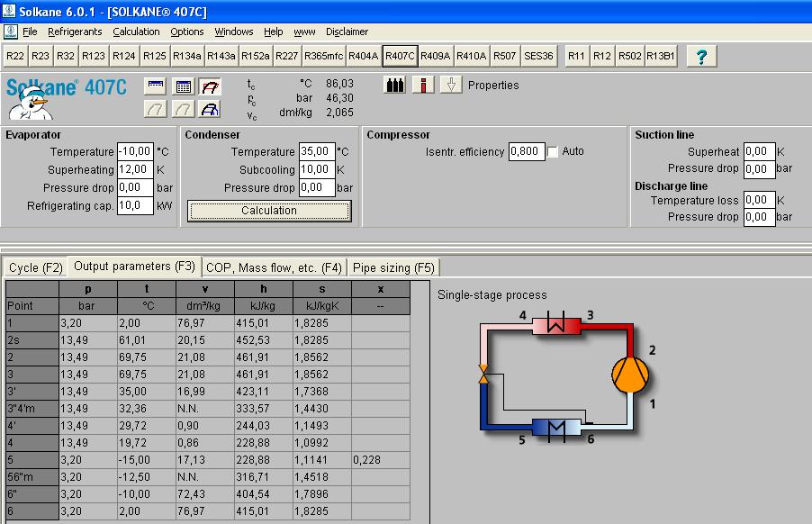Click the Condenser Temperature input field
812x524 pixels.
pyautogui.click(x=317, y=152)
